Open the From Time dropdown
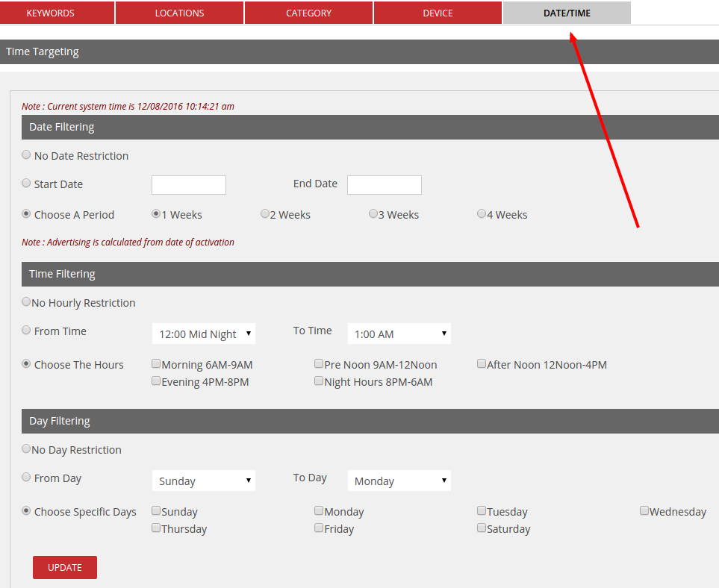Screen dimensions: 719x588 [x=204, y=334]
